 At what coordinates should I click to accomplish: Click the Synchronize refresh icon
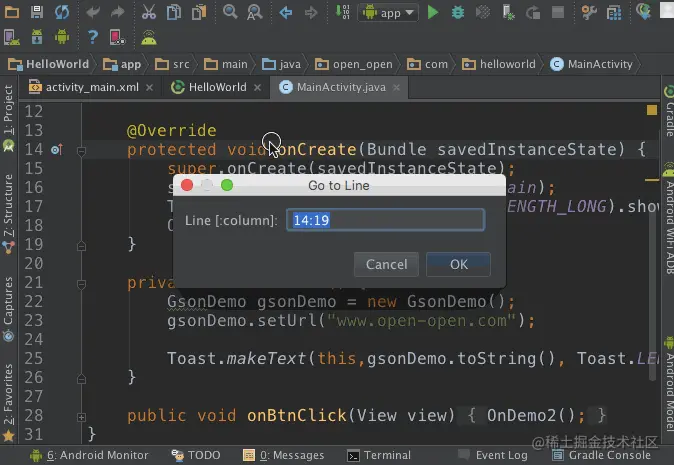click(62, 12)
